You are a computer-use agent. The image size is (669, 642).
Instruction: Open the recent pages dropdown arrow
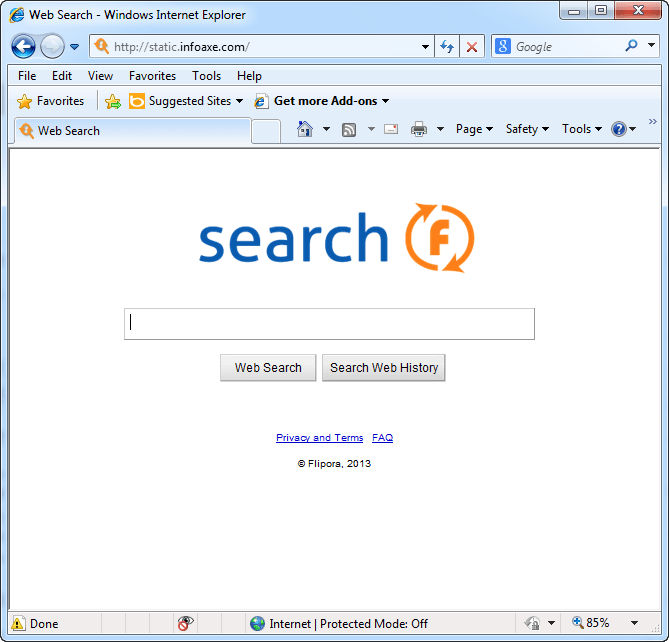(x=74, y=46)
